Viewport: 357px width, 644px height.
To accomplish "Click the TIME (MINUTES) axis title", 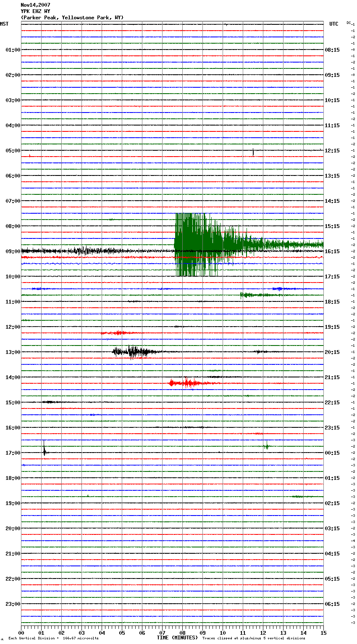I will 177,638.
